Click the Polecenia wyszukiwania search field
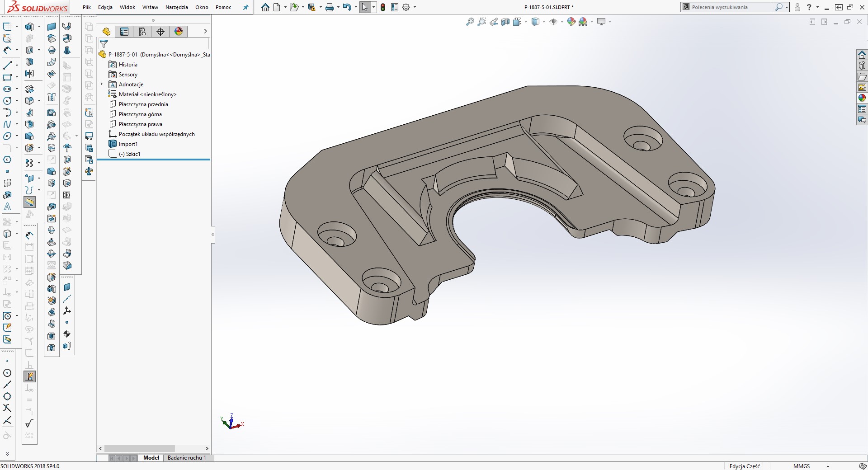This screenshot has width=868, height=470. 732,7
